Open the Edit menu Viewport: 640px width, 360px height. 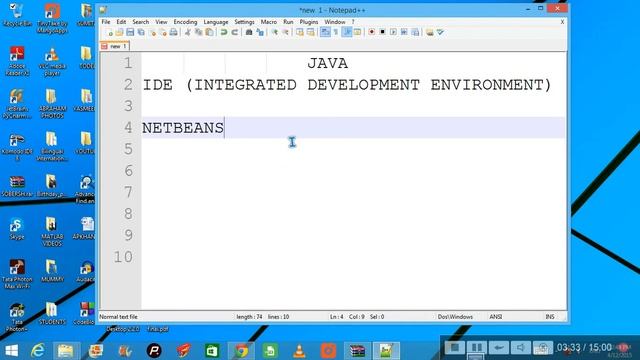(x=121, y=22)
